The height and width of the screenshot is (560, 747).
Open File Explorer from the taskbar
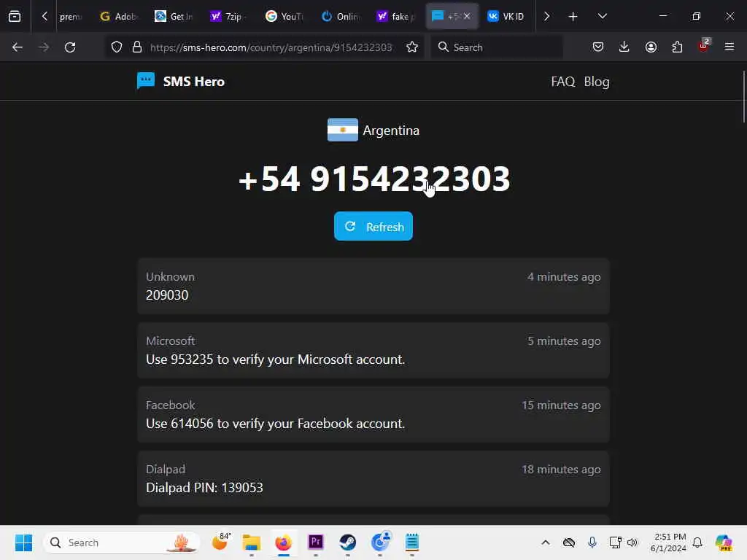(x=252, y=542)
